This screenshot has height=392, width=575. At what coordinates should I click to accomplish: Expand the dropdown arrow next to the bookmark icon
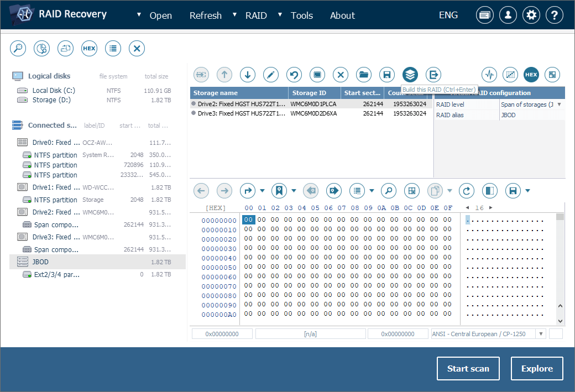coord(294,191)
